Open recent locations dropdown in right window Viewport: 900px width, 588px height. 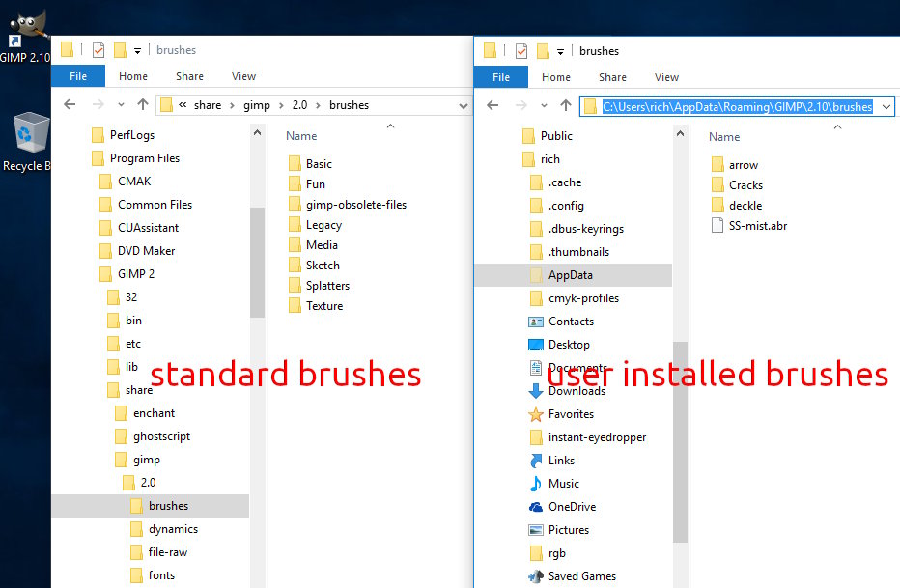[544, 106]
